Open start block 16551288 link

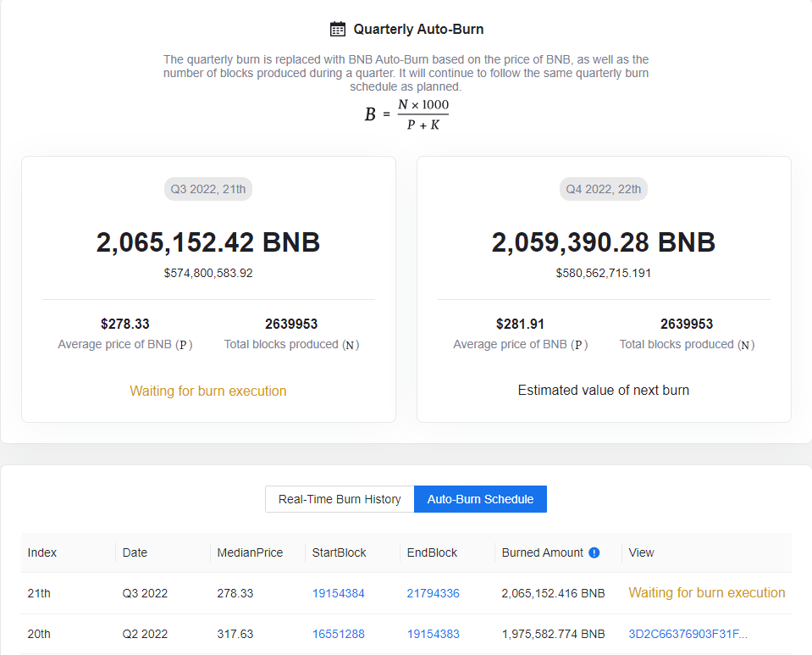pyautogui.click(x=338, y=634)
